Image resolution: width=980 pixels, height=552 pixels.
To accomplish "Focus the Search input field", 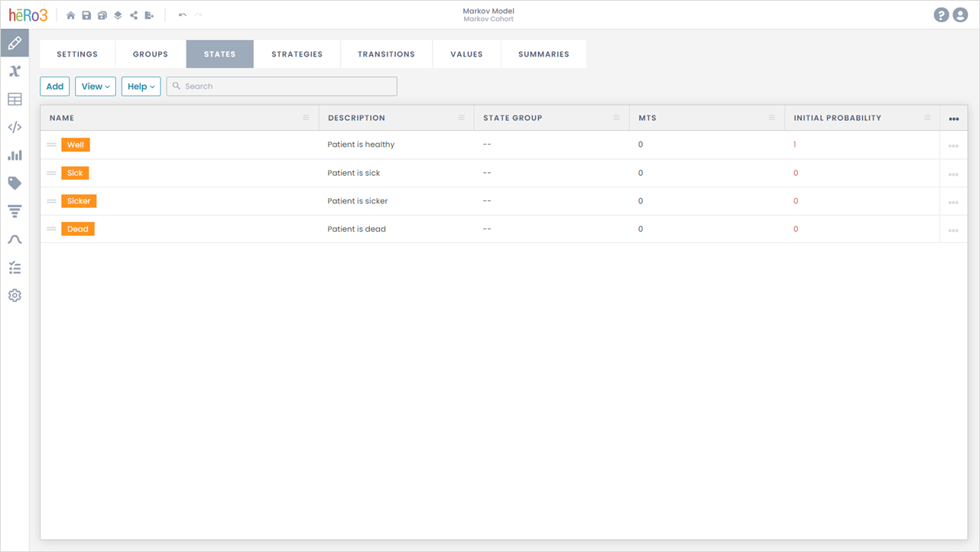I will [x=282, y=86].
